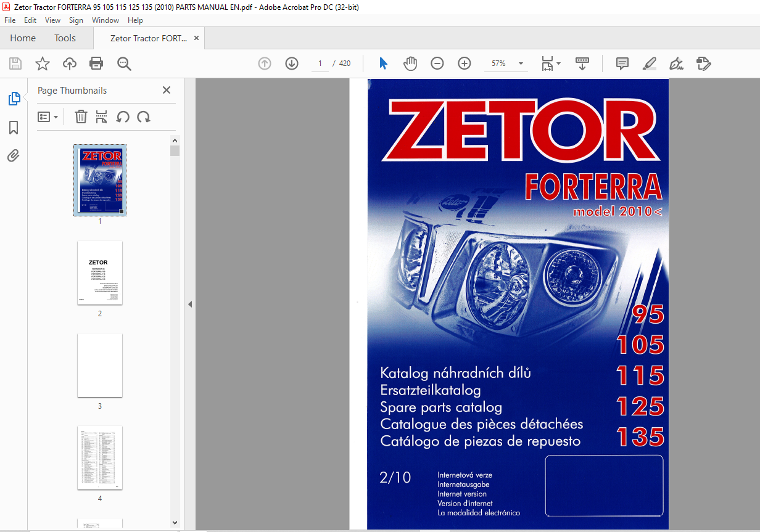Open Page Thumbnails sidebar icon
This screenshot has height=532, width=760.
click(14, 99)
